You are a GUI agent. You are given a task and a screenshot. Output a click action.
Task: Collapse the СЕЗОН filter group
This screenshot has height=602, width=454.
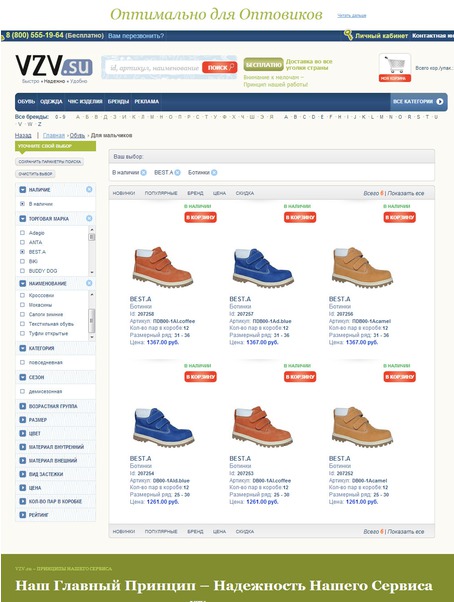point(23,377)
